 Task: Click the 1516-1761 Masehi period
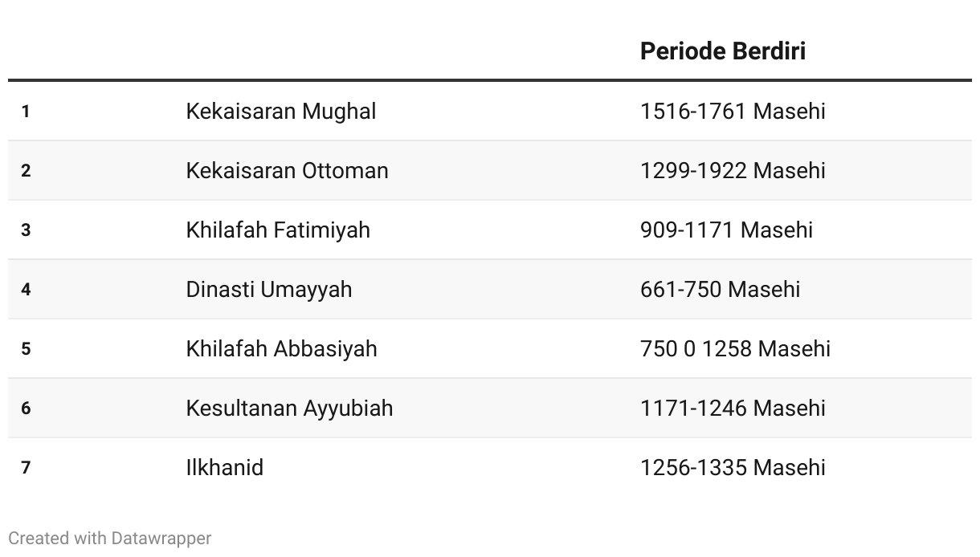point(733,111)
